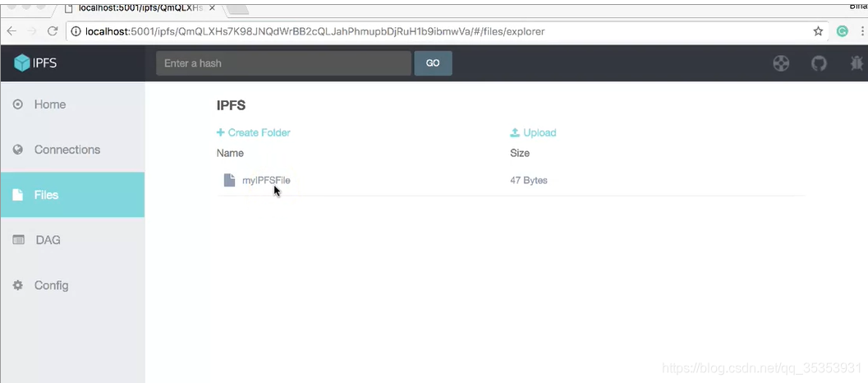Click the bug report icon in header

857,63
